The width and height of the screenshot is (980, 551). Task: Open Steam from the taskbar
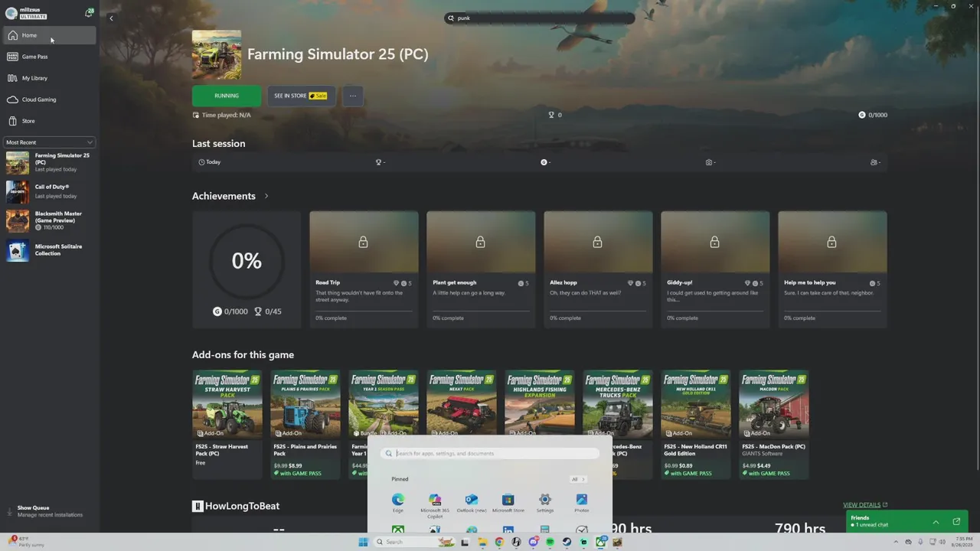coord(567,542)
